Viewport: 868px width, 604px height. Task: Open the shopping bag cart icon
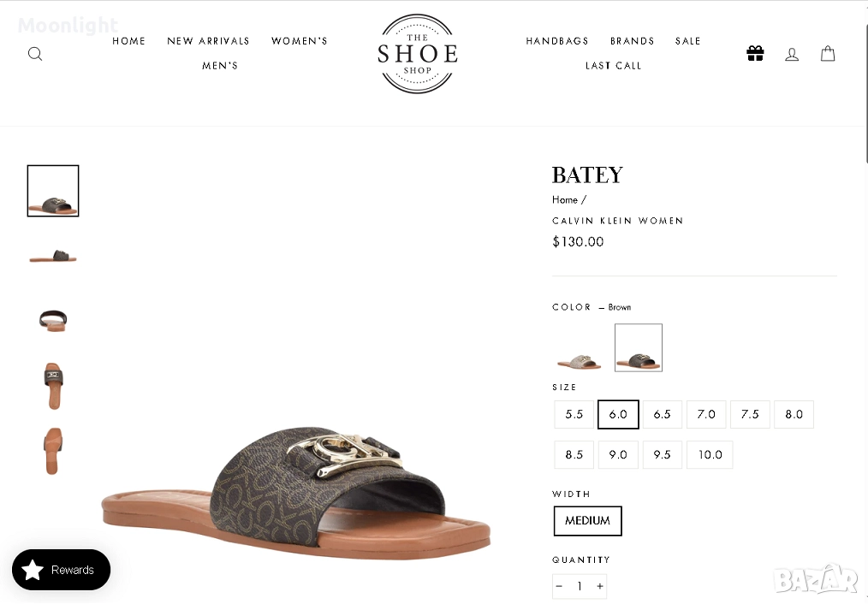click(x=828, y=54)
